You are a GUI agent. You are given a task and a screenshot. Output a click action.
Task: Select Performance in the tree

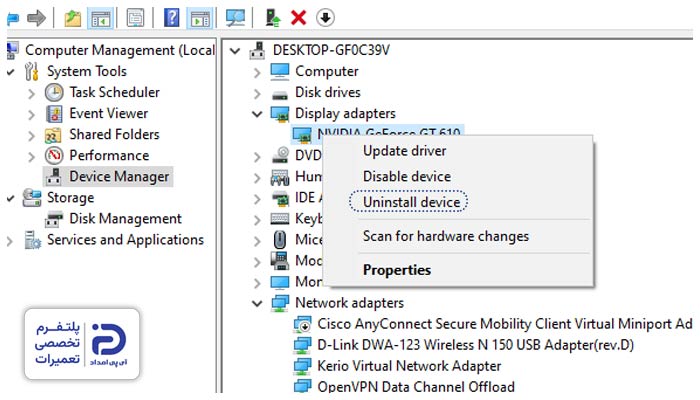coord(109,155)
